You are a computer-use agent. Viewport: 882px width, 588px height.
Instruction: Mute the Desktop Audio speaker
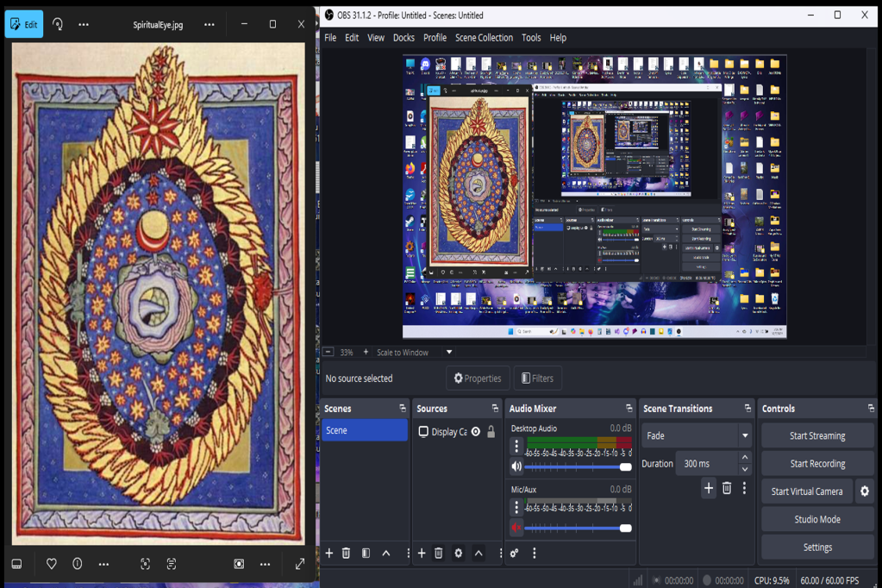point(516,466)
